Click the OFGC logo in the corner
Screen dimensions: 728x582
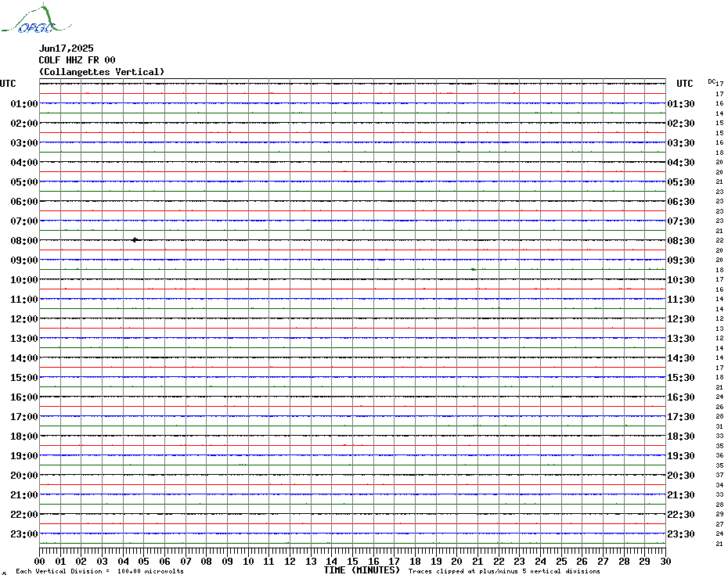point(27,20)
